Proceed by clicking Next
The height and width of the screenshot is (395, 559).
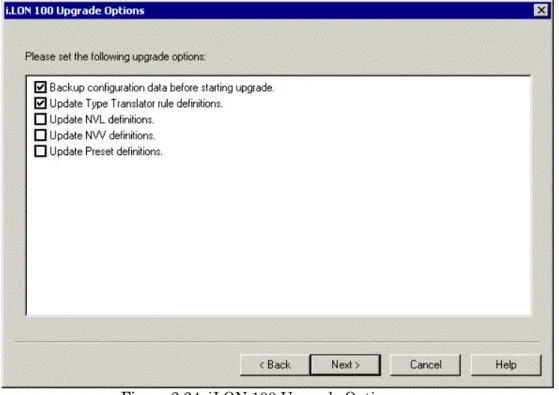click(x=345, y=365)
